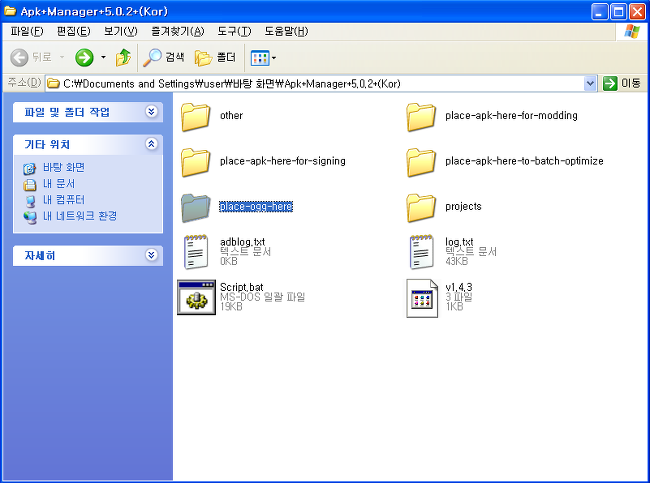Image resolution: width=650 pixels, height=483 pixels.
Task: Click the 'other' folder name text
Action: 231,115
